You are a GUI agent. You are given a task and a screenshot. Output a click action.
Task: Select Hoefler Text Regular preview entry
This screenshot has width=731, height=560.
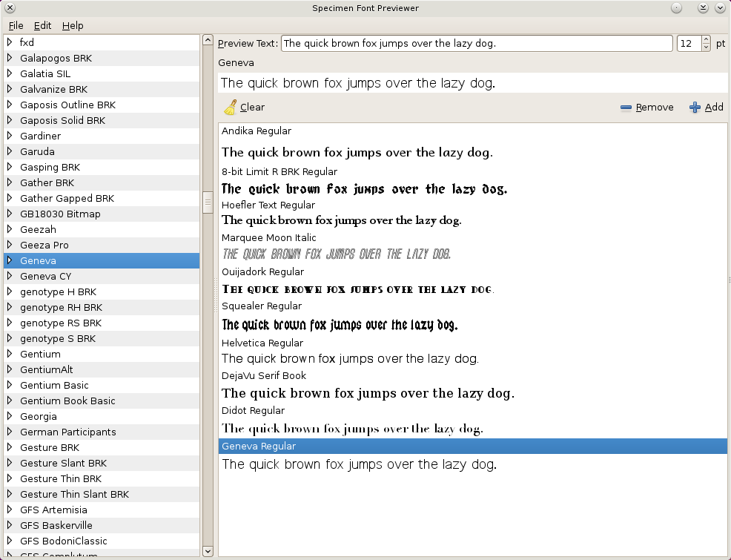click(473, 205)
